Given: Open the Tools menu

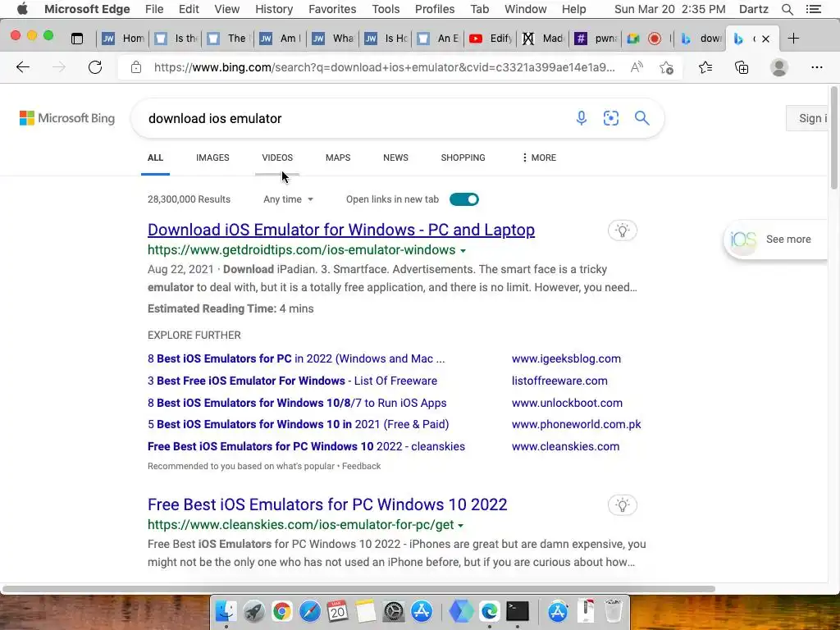Looking at the screenshot, I should click(386, 9).
